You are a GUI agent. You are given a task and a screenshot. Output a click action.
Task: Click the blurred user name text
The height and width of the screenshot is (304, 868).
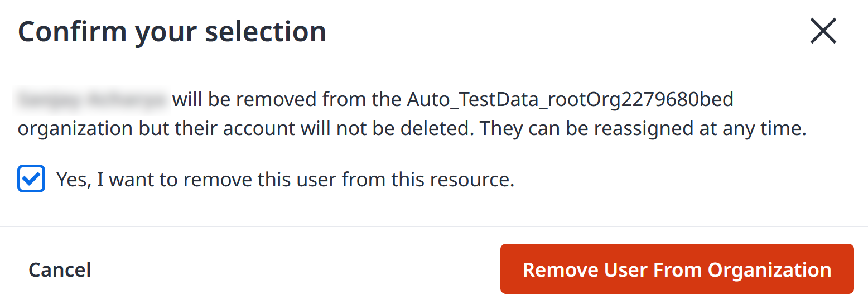click(x=93, y=100)
